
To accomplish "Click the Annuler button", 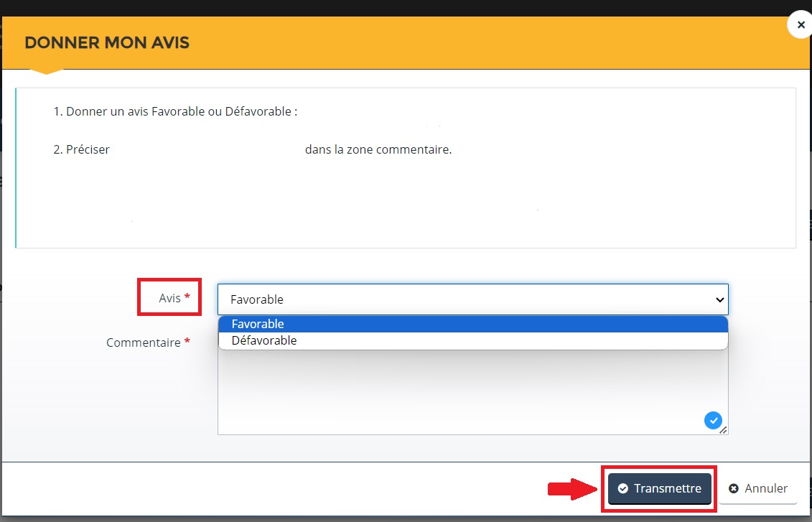I will (757, 488).
